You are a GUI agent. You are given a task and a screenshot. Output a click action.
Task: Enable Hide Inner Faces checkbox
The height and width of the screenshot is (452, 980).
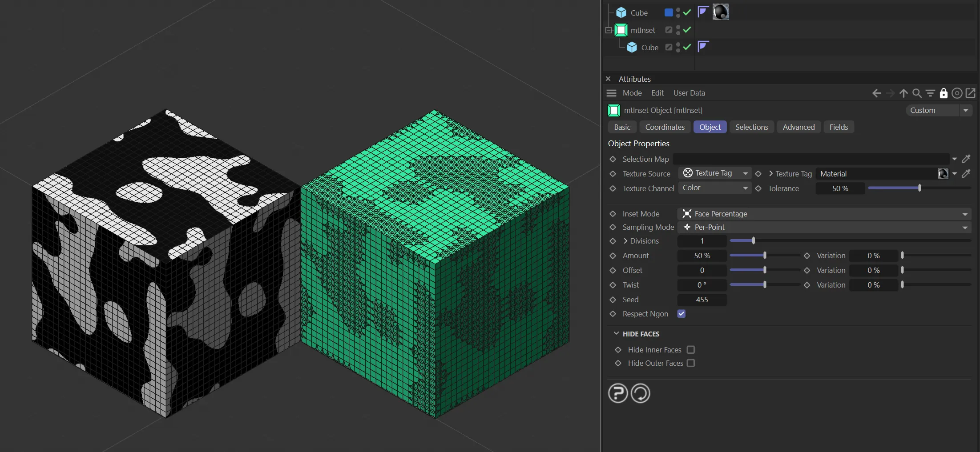click(x=691, y=350)
